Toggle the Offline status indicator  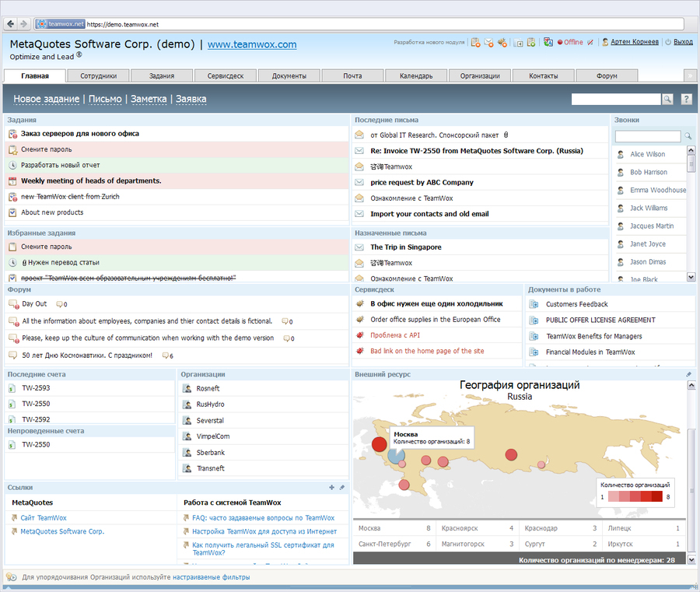click(x=569, y=42)
